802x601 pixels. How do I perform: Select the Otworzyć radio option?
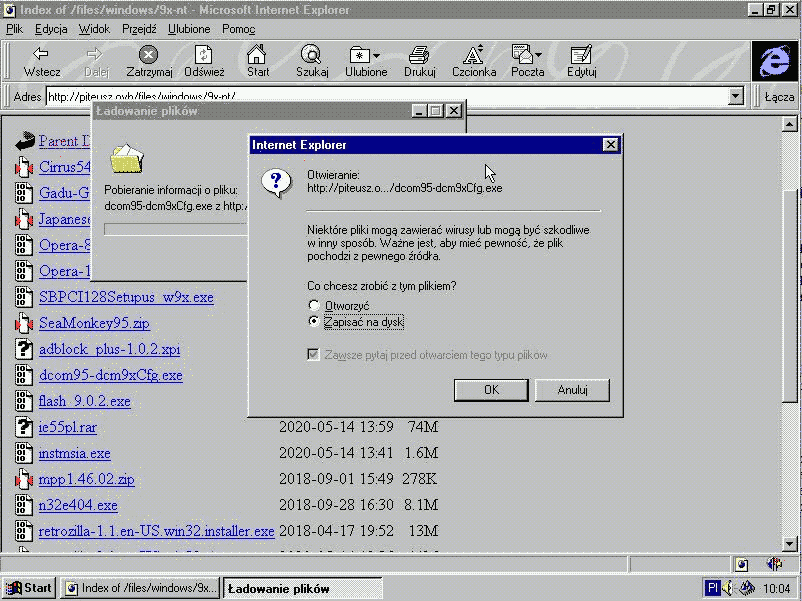pos(315,306)
